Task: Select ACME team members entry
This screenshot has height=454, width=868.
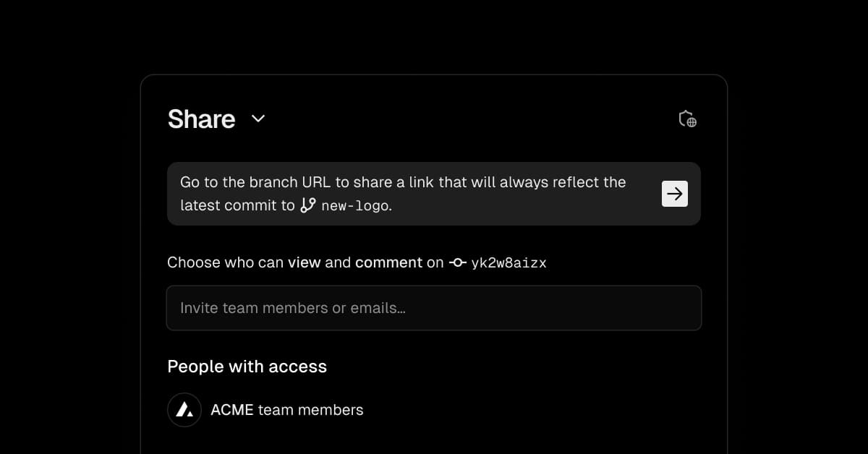Action: 286,410
